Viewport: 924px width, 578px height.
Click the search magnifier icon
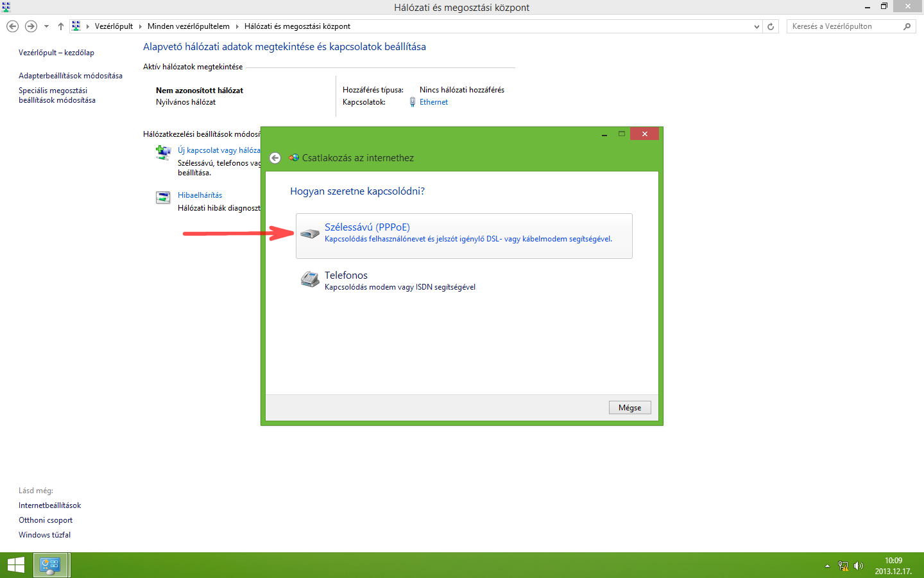[907, 26]
